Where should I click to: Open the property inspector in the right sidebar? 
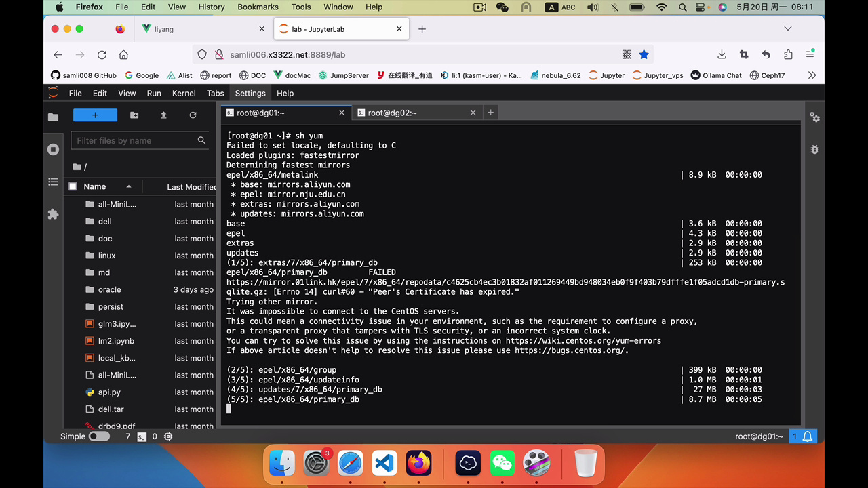(814, 117)
